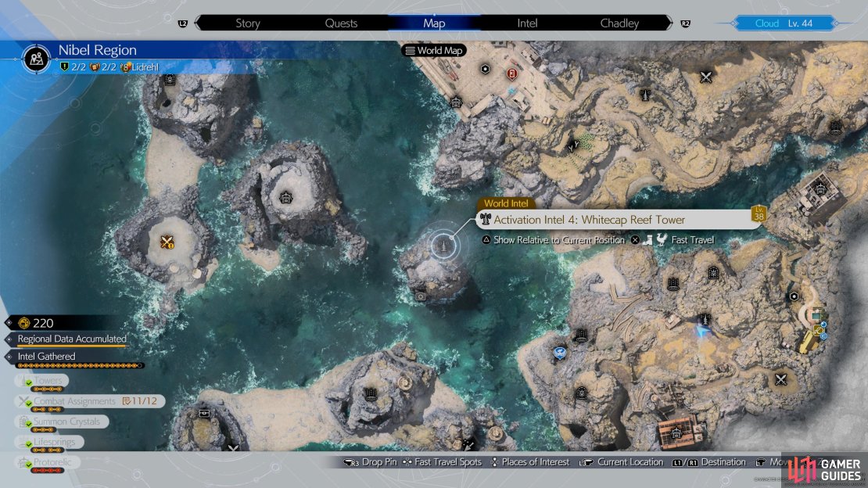Select the chest marker on the southwest islet

[204, 413]
